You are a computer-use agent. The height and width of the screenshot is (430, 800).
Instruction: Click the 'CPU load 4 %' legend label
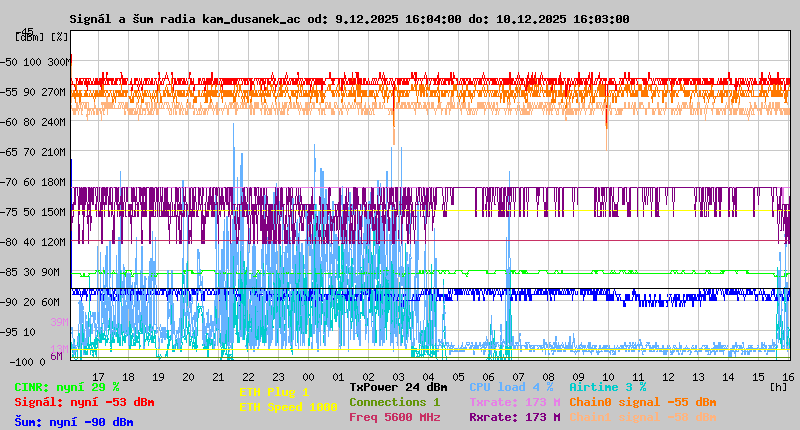(x=511, y=388)
